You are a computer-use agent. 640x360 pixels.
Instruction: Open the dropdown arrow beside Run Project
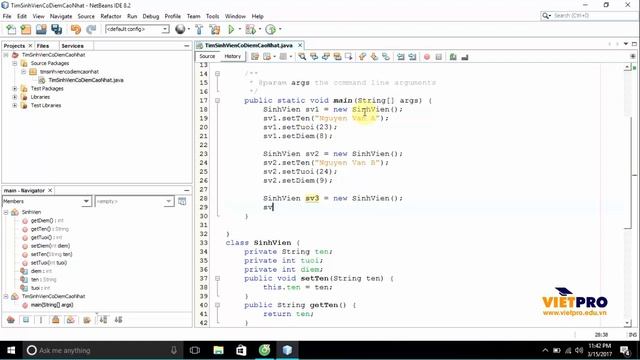point(240,29)
